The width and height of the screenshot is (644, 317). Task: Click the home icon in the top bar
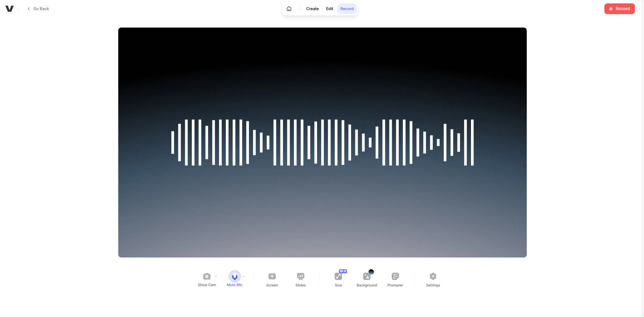[x=289, y=8]
